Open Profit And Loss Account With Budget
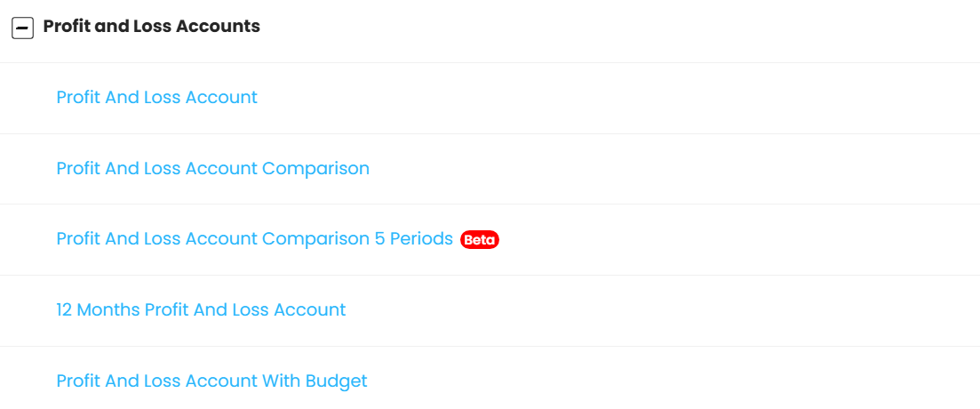The image size is (980, 409). click(211, 381)
